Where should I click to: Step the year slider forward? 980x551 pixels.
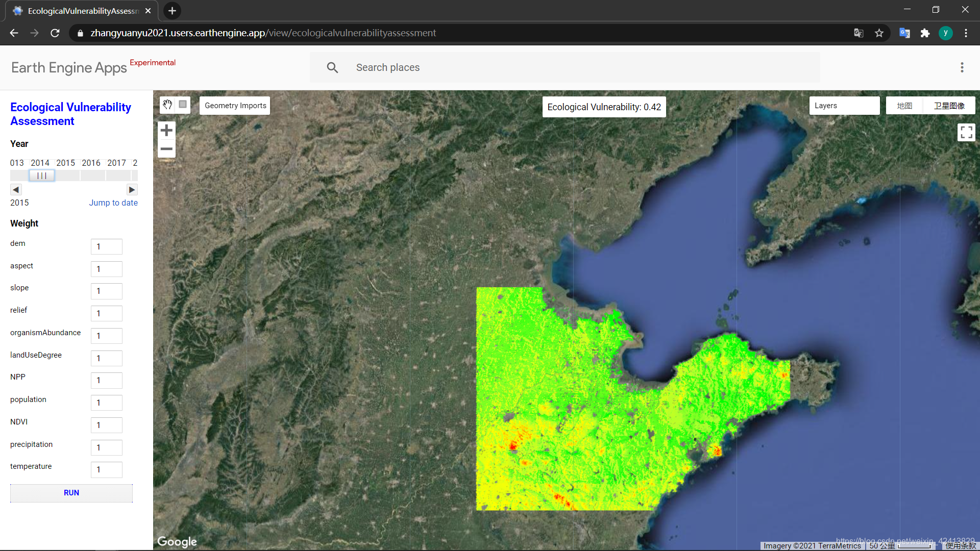(132, 190)
